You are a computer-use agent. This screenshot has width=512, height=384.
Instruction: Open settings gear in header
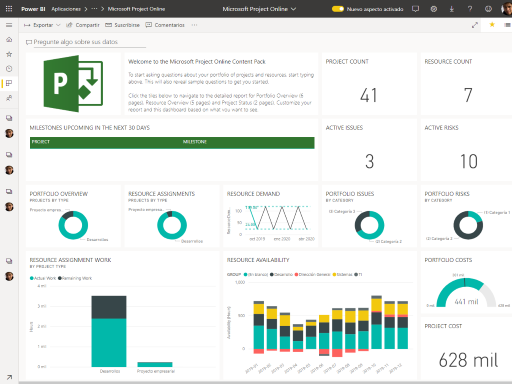[x=434, y=9]
